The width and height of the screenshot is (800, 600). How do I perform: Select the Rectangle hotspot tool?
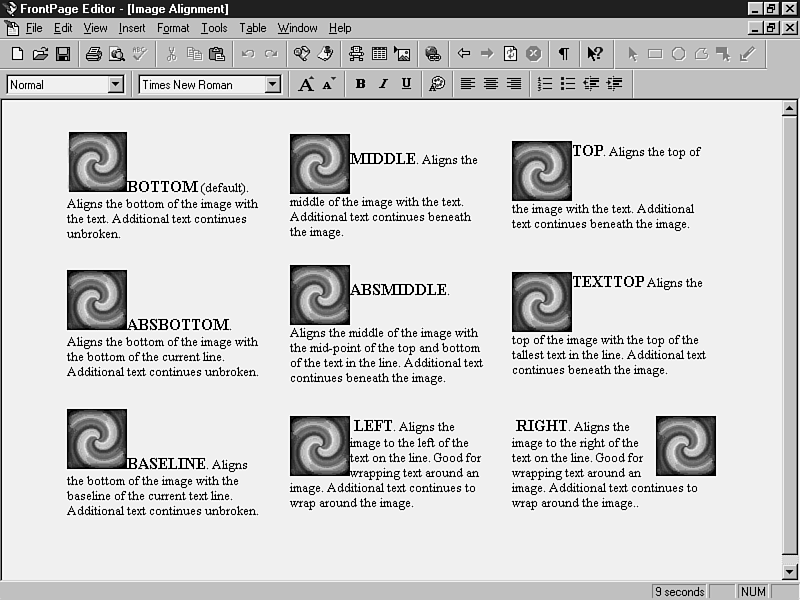[x=655, y=54]
